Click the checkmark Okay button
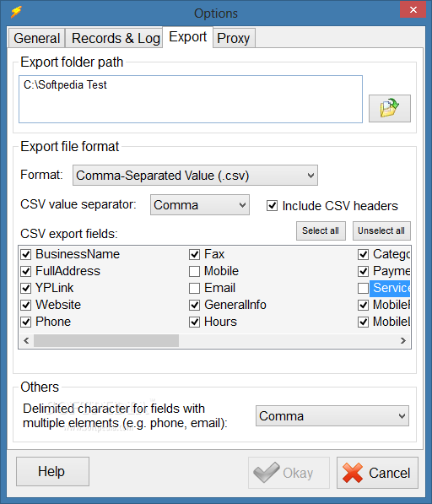Viewport: 432px width, 504px height. point(289,473)
